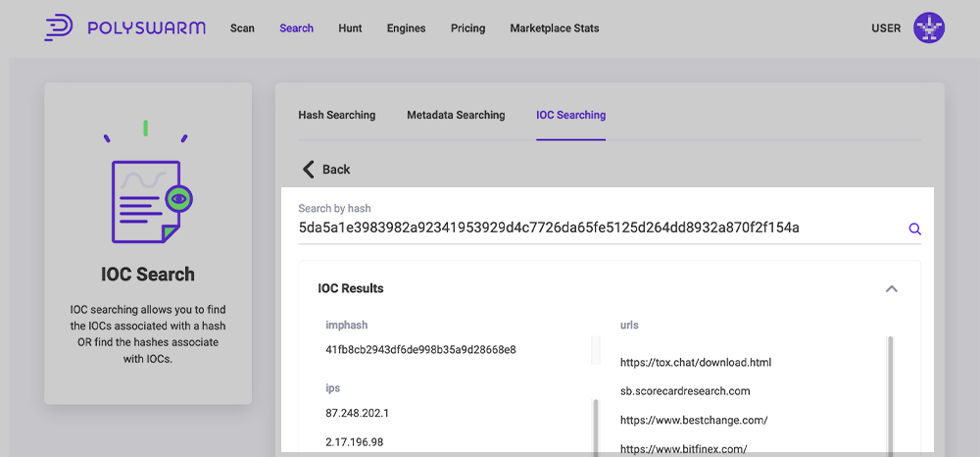Click the IOC Search panel title
This screenshot has height=457, width=980.
148,275
